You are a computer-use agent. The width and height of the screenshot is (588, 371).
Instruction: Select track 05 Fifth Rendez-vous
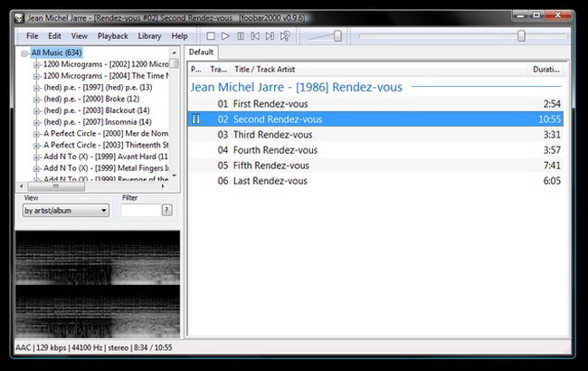click(375, 166)
